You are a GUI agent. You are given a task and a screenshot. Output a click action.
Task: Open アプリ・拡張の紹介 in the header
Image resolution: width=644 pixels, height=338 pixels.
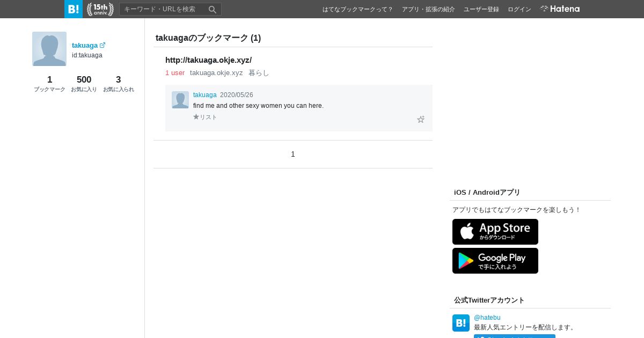pos(428,9)
